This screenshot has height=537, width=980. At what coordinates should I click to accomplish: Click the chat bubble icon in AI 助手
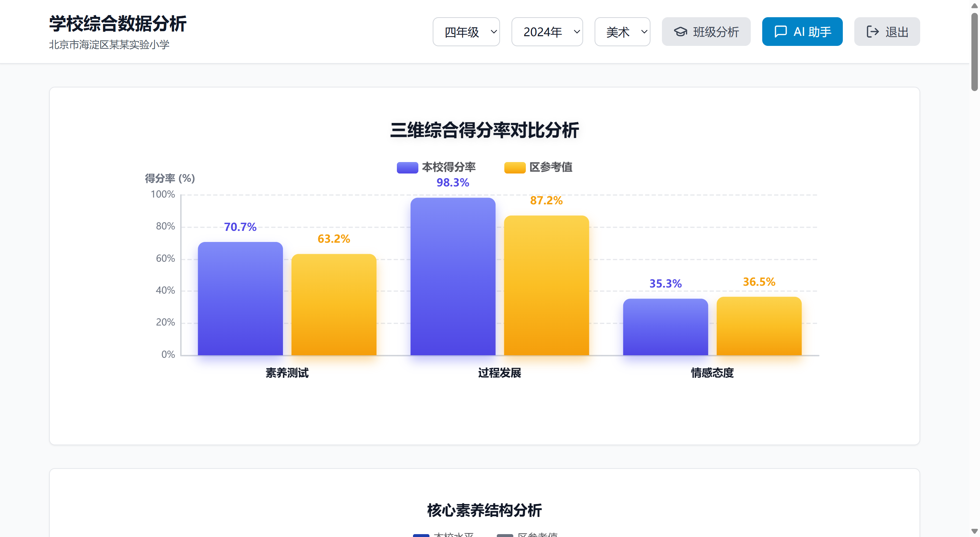pos(780,32)
